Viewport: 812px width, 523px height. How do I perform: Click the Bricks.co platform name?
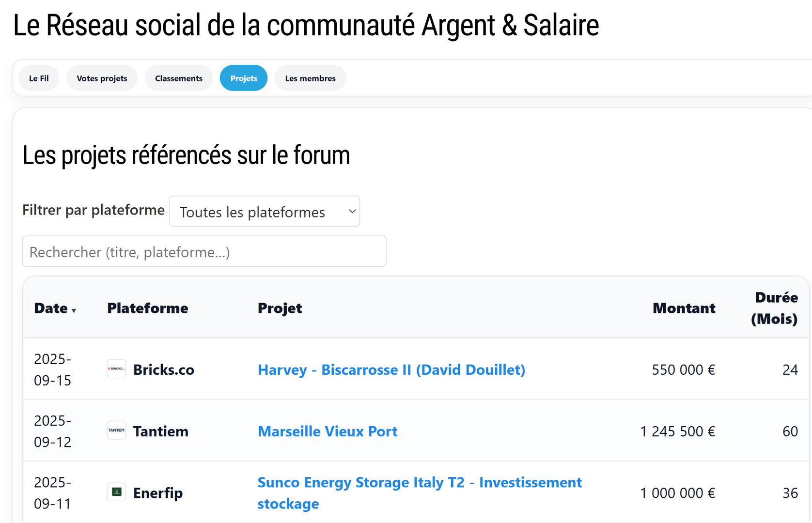click(163, 370)
